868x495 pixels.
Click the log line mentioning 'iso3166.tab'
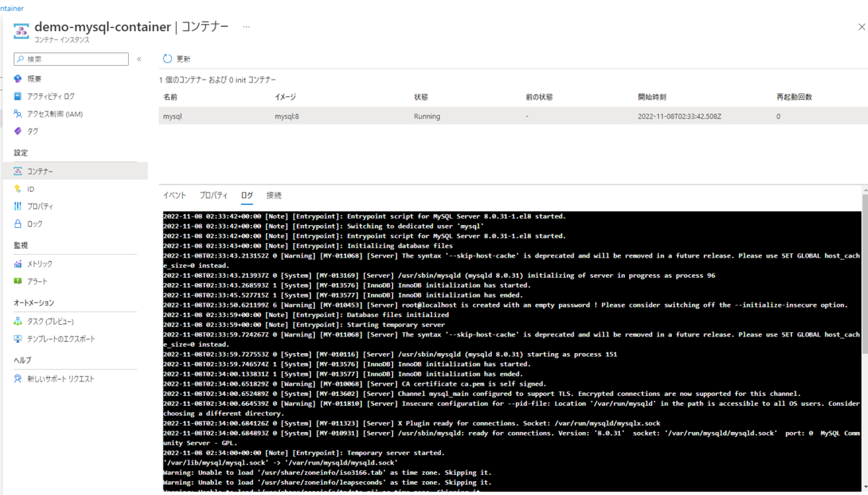pyautogui.click(x=327, y=473)
